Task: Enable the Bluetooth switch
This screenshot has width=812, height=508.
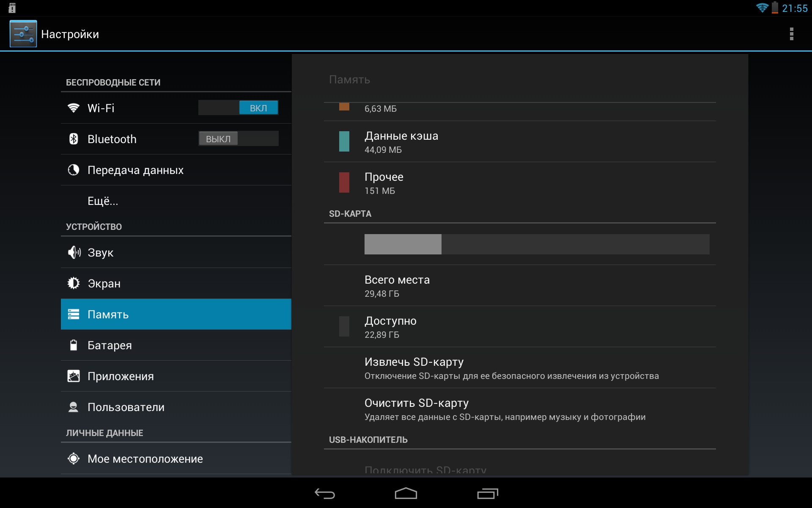Action: pyautogui.click(x=238, y=139)
